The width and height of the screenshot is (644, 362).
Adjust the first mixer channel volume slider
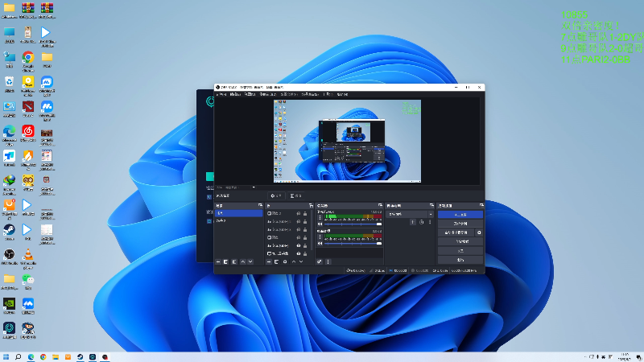click(x=353, y=224)
